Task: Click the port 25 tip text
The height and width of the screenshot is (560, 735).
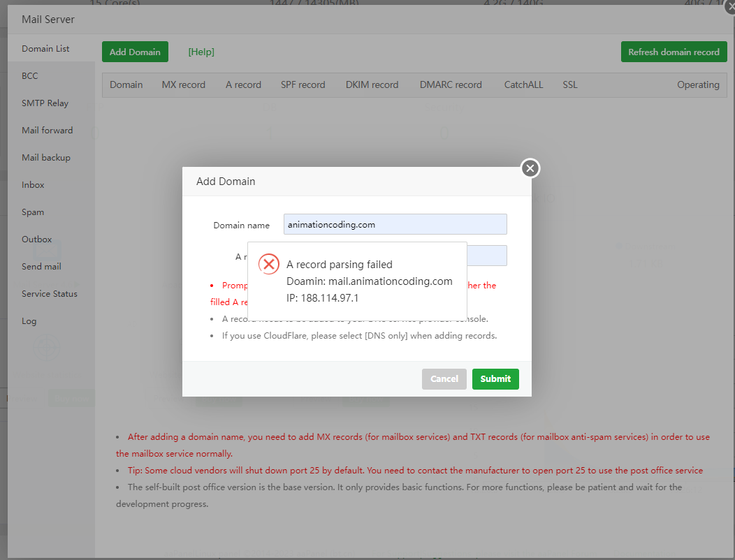Action: [x=415, y=471]
